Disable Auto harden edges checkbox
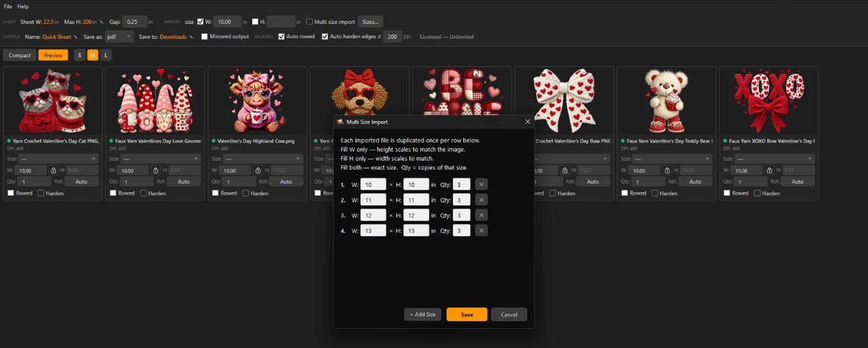The height and width of the screenshot is (348, 868). click(x=325, y=37)
